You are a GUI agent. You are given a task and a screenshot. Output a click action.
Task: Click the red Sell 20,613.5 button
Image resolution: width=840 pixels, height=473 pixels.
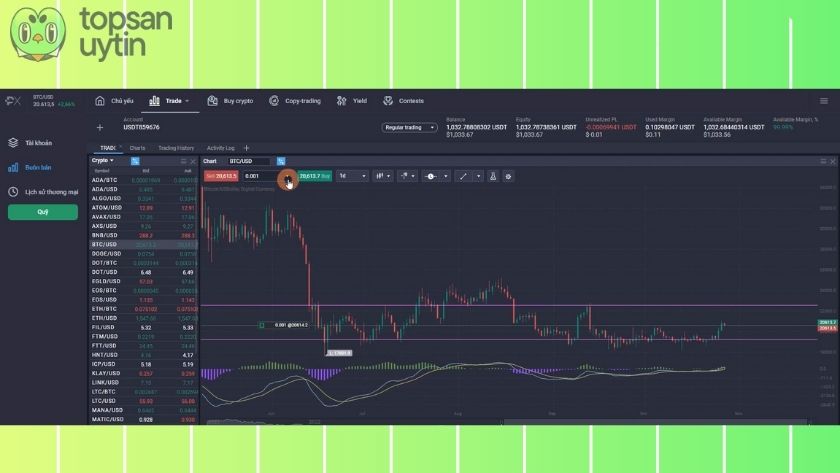(x=221, y=176)
